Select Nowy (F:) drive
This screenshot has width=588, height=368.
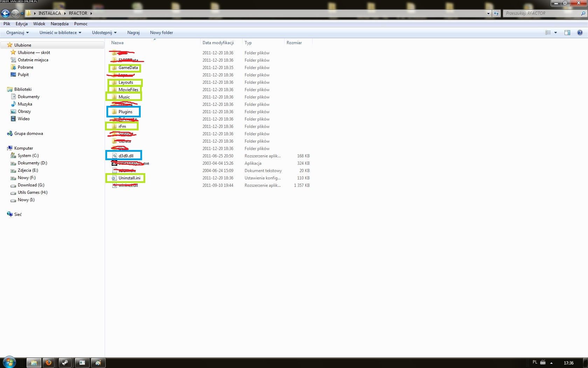click(27, 178)
